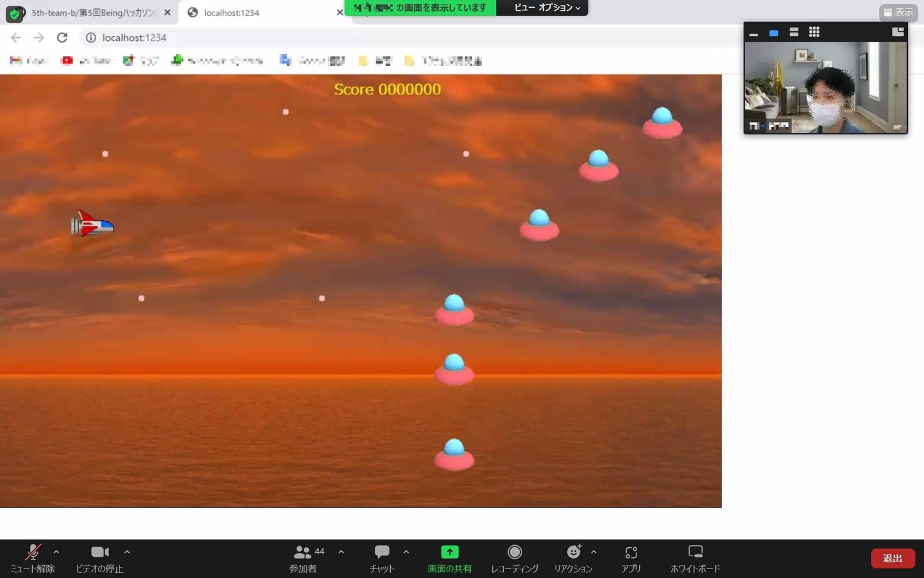The height and width of the screenshot is (578, 924).
Task: Expand video settings arrow beside camera
Action: [x=127, y=552]
